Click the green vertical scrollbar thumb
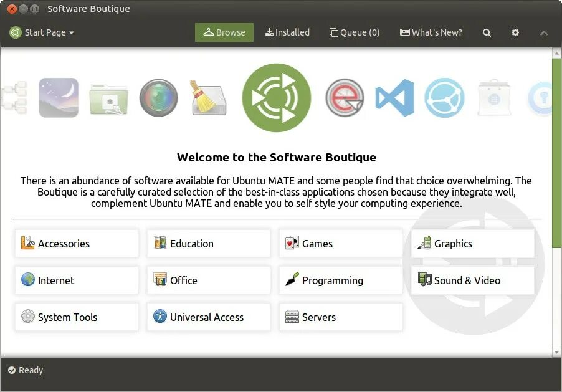562x392 pixels. pyautogui.click(x=556, y=153)
